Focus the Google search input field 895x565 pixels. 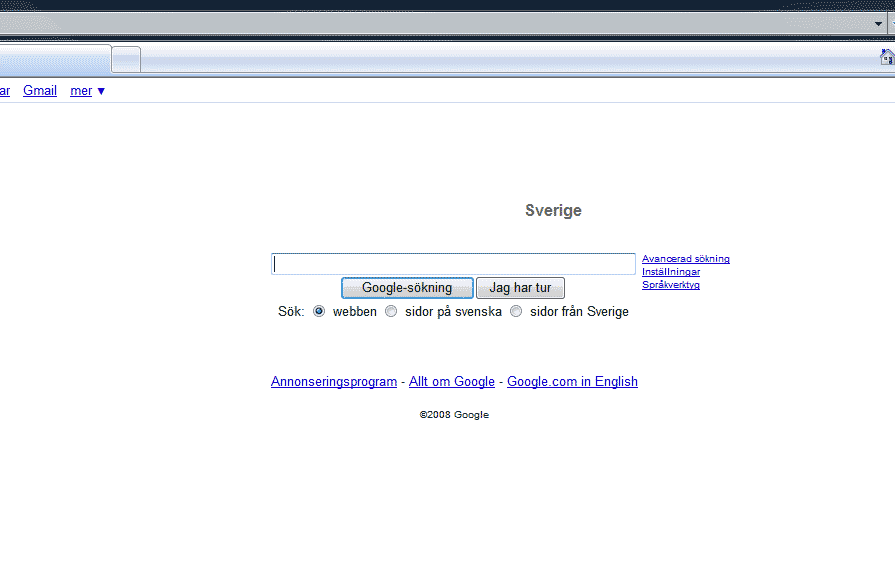pyautogui.click(x=453, y=264)
